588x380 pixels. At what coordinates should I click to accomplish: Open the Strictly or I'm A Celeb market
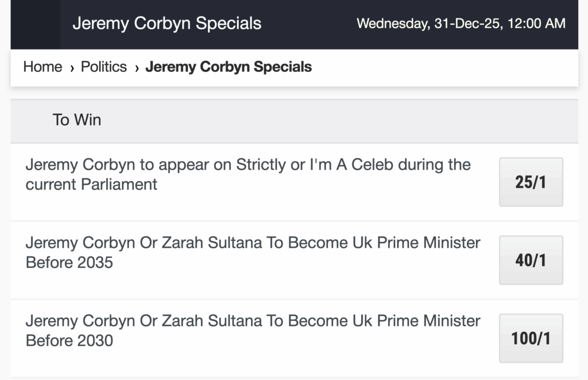click(x=247, y=165)
